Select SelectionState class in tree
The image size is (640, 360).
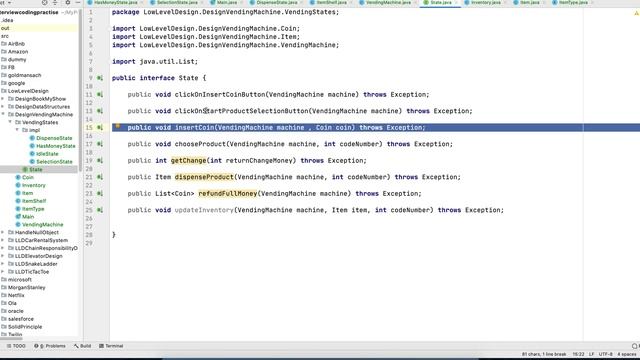coord(51,162)
